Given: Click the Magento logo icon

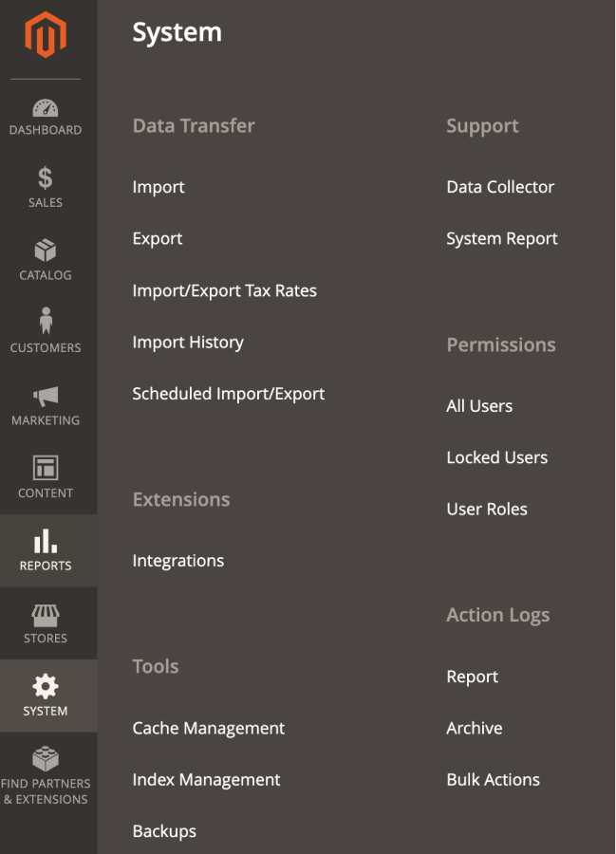Looking at the screenshot, I should [x=46, y=35].
